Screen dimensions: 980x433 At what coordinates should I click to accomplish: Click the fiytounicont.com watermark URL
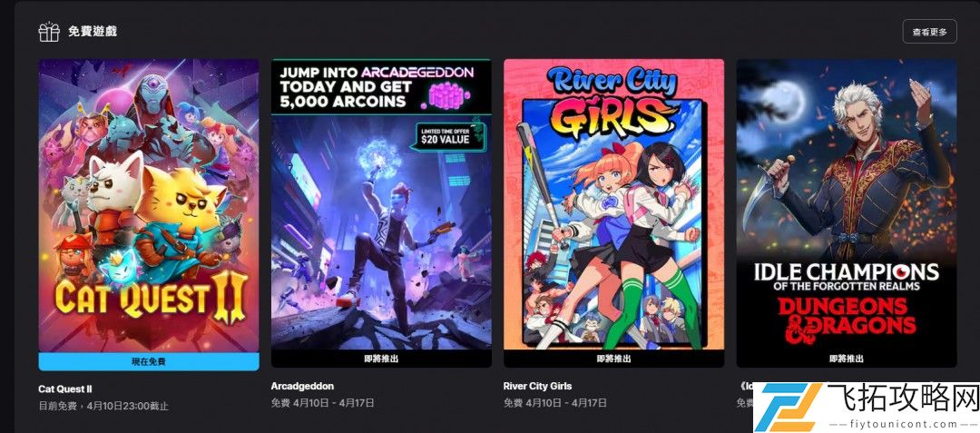(x=900, y=424)
